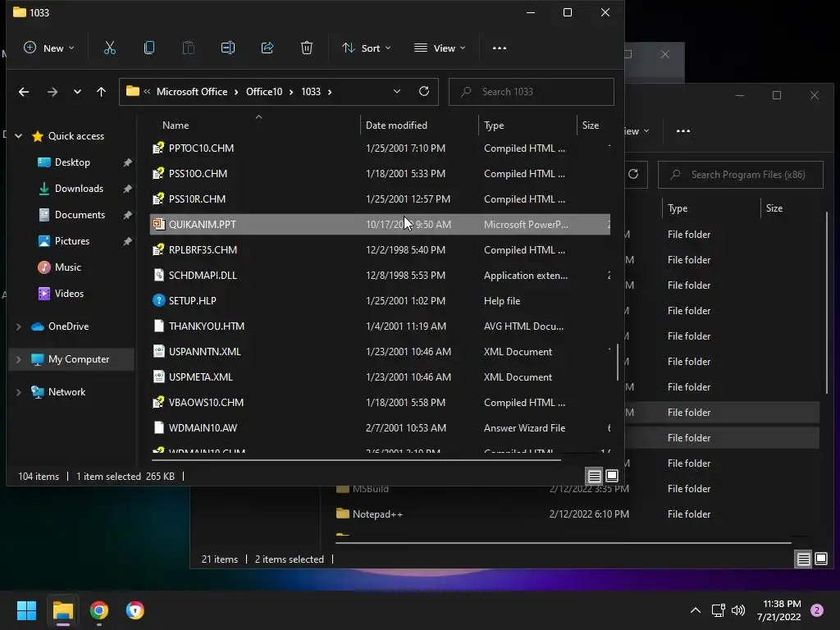Select the SCHDMAPI.DLL file

(380, 276)
